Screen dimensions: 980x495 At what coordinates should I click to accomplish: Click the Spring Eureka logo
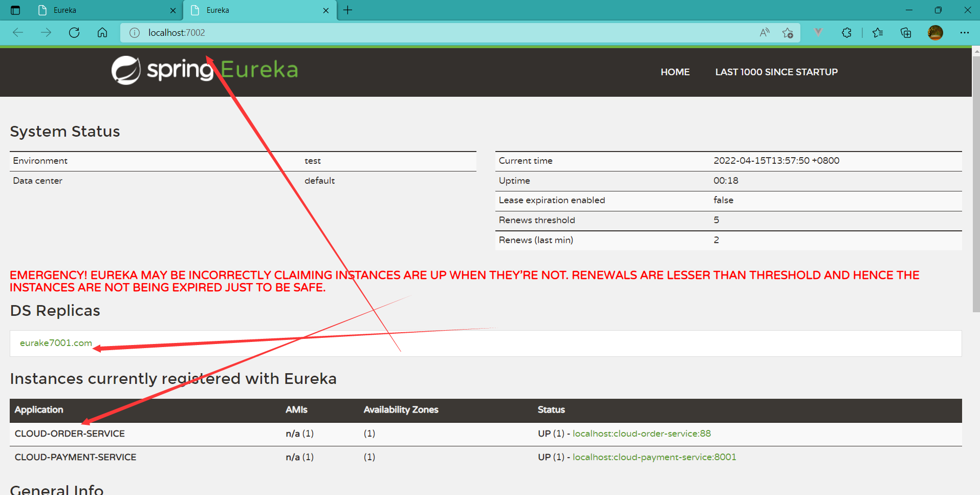click(x=205, y=70)
